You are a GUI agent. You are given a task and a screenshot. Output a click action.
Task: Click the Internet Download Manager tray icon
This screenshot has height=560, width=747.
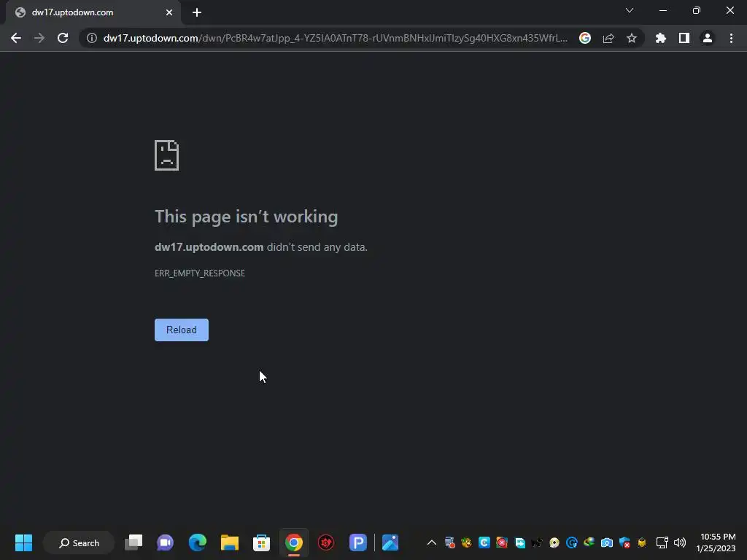click(589, 542)
